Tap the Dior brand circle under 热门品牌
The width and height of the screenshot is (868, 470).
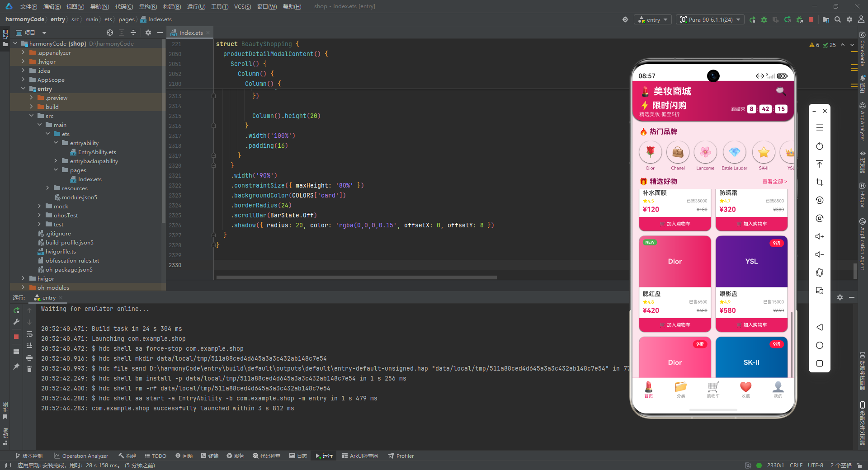click(x=650, y=152)
